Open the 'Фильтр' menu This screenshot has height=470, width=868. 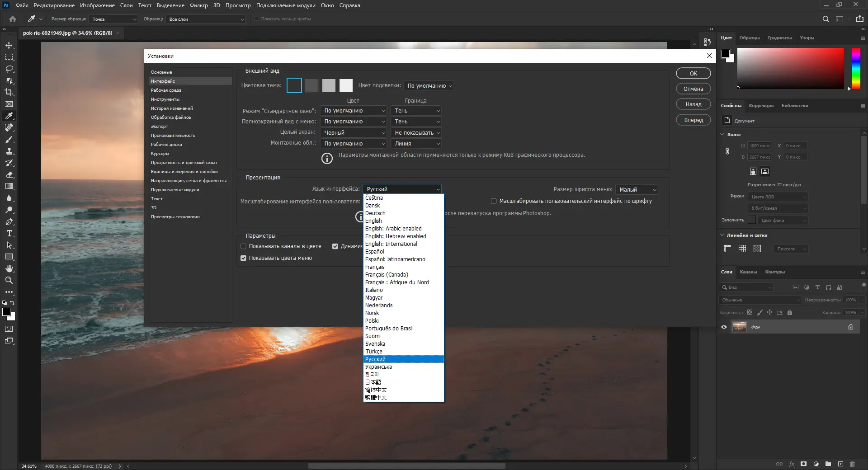[198, 5]
